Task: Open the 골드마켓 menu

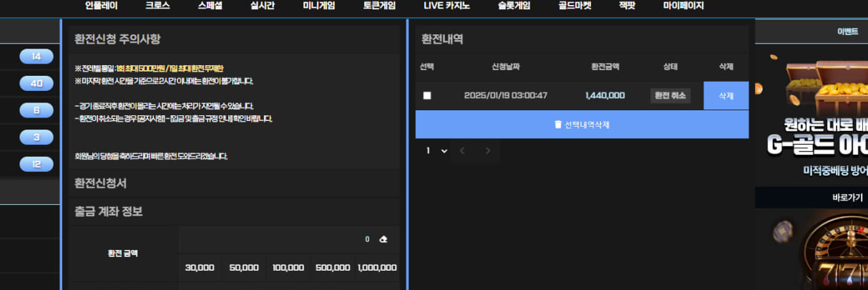Action: tap(575, 6)
